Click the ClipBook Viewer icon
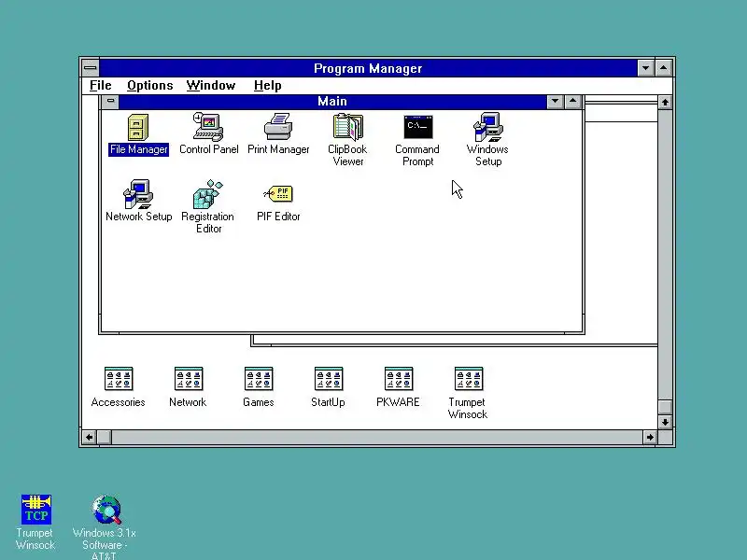The width and height of the screenshot is (747, 560). pyautogui.click(x=347, y=127)
